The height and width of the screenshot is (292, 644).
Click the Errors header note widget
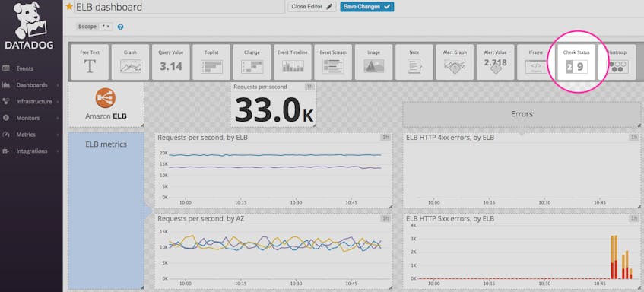click(521, 114)
